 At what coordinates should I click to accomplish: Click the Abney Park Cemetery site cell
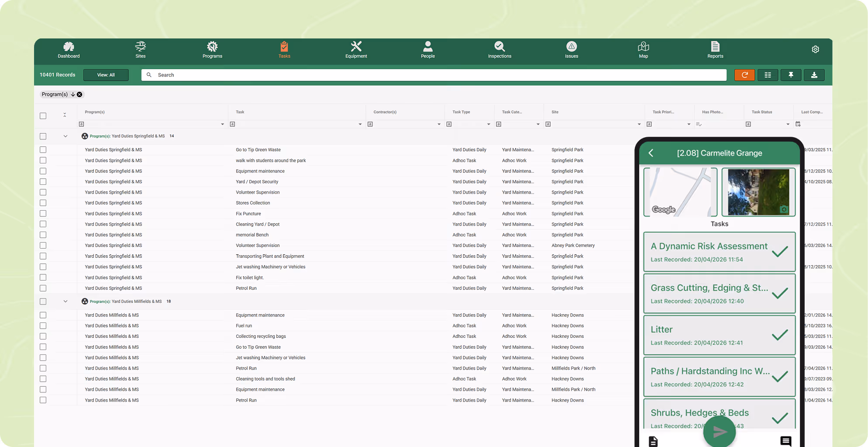point(573,246)
